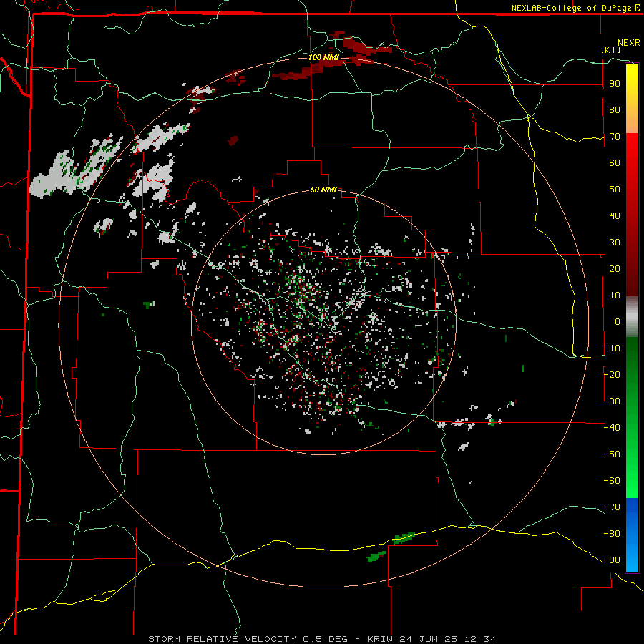Click the 50 NMI range ring label
Viewport: 644px width, 644px height.
click(x=323, y=190)
